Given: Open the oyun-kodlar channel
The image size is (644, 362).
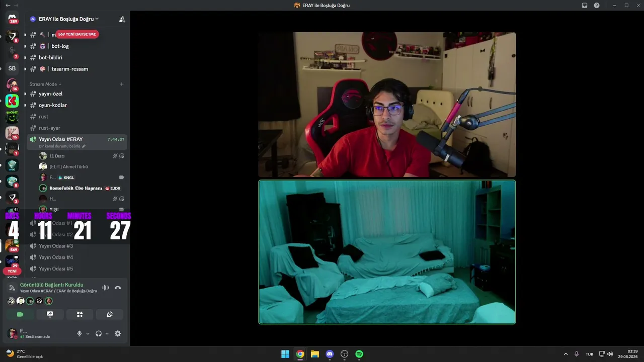Looking at the screenshot, I should [76, 105].
